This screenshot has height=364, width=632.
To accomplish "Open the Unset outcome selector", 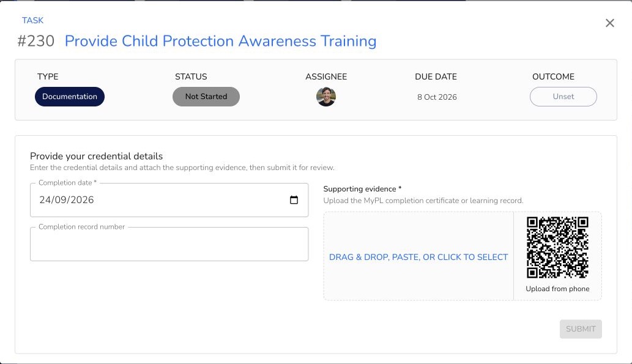I will coord(563,97).
